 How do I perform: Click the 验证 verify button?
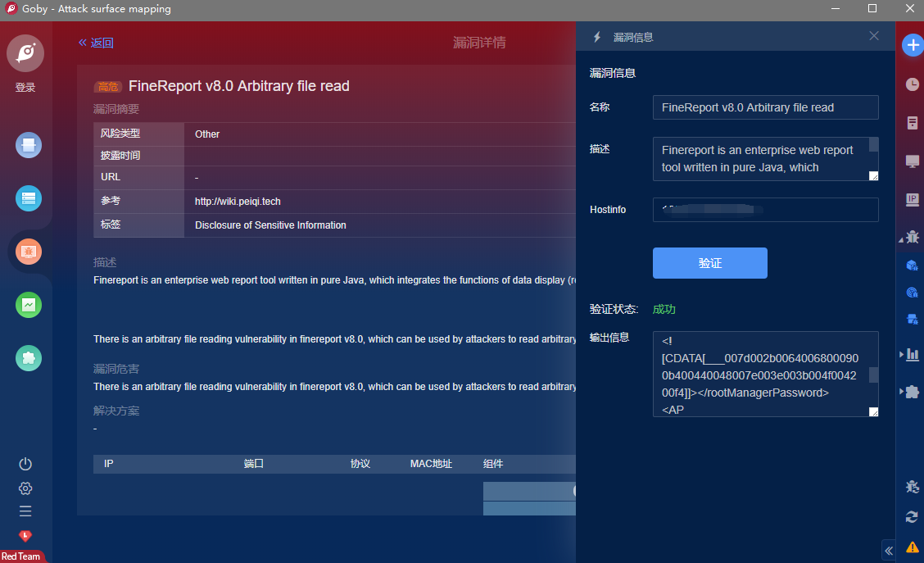pos(709,263)
